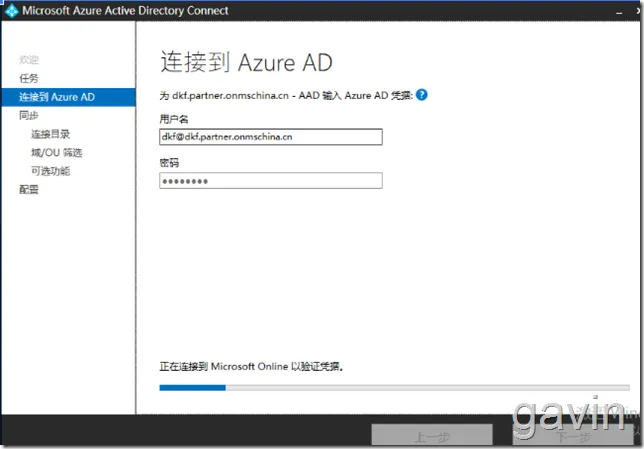Click the 上一步 back button
The width and height of the screenshot is (644, 449).
(432, 435)
